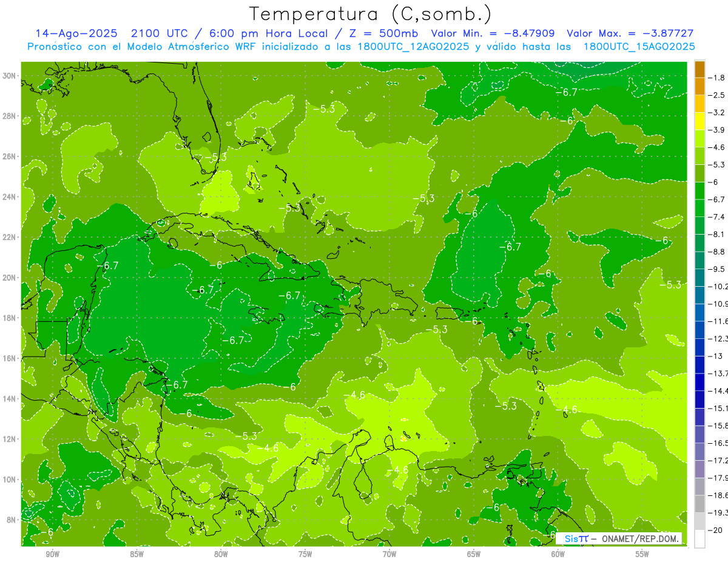Screen dimensions: 728x562
Task: Click the '18N' latitude axis label
Action: 10,318
